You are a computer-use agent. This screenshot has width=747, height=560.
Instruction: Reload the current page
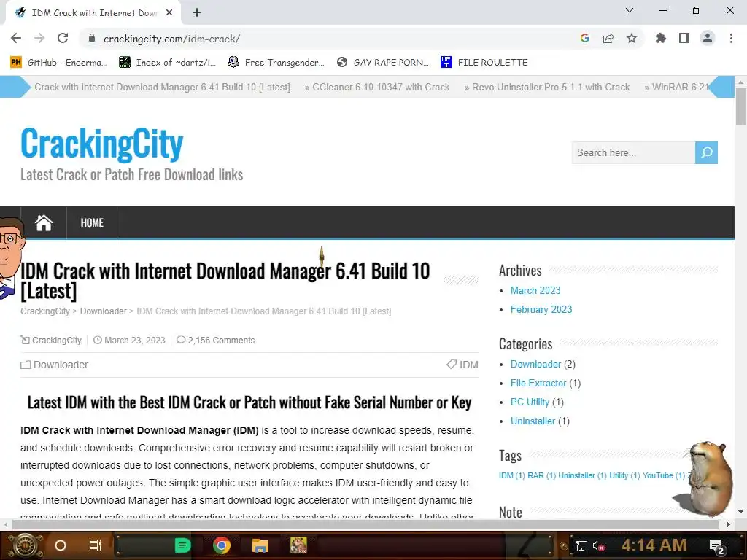[x=63, y=38]
